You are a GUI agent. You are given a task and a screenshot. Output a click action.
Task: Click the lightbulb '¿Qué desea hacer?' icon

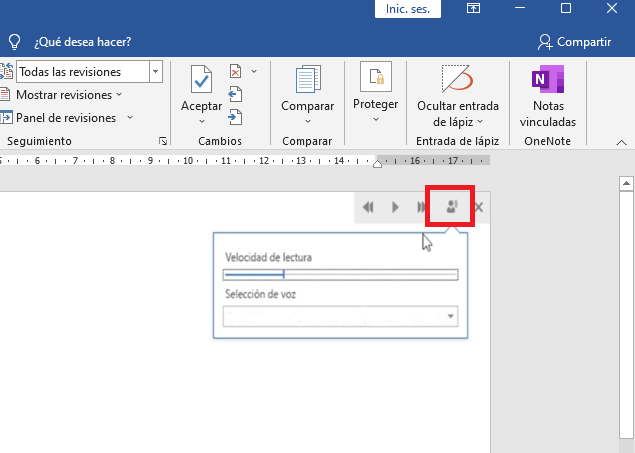pyautogui.click(x=14, y=42)
